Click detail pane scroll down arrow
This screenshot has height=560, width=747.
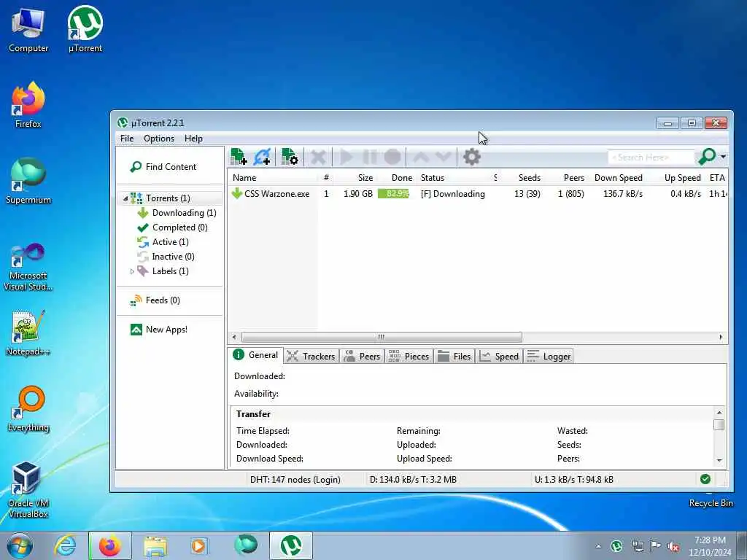click(x=719, y=461)
